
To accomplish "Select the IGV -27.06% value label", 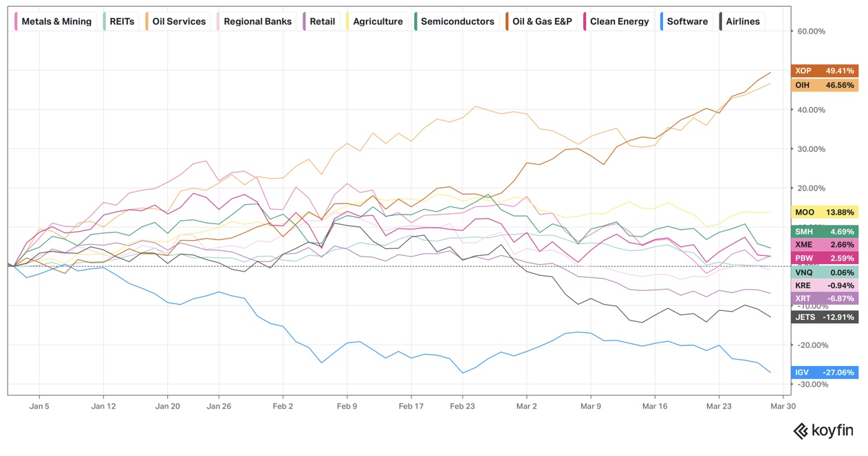I will tap(825, 373).
